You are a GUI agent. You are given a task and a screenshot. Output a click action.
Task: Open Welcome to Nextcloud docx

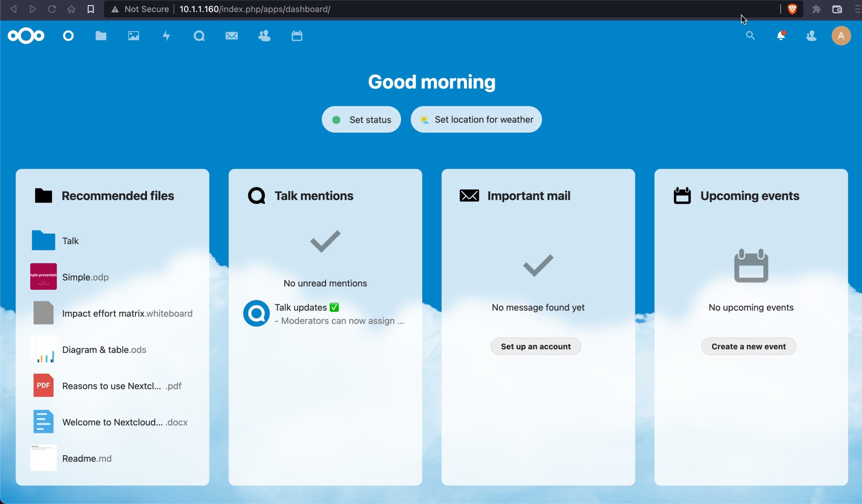112,422
